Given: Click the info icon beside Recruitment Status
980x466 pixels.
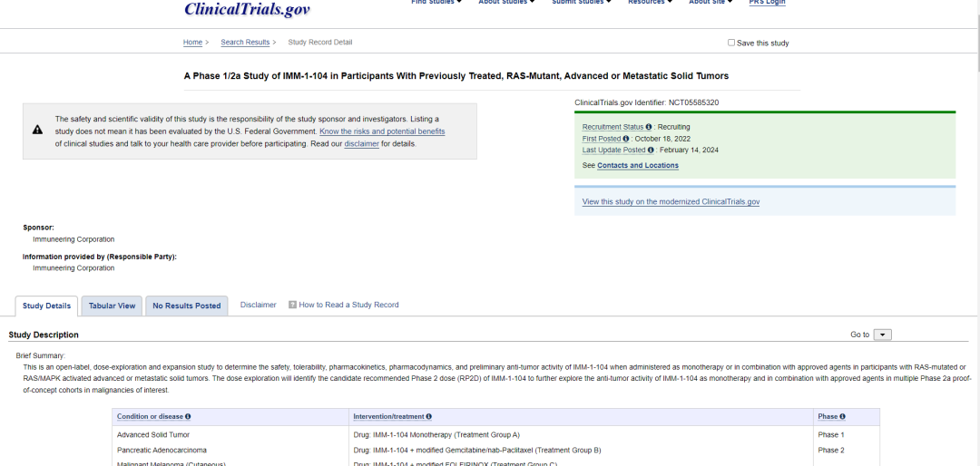Looking at the screenshot, I should [x=649, y=127].
